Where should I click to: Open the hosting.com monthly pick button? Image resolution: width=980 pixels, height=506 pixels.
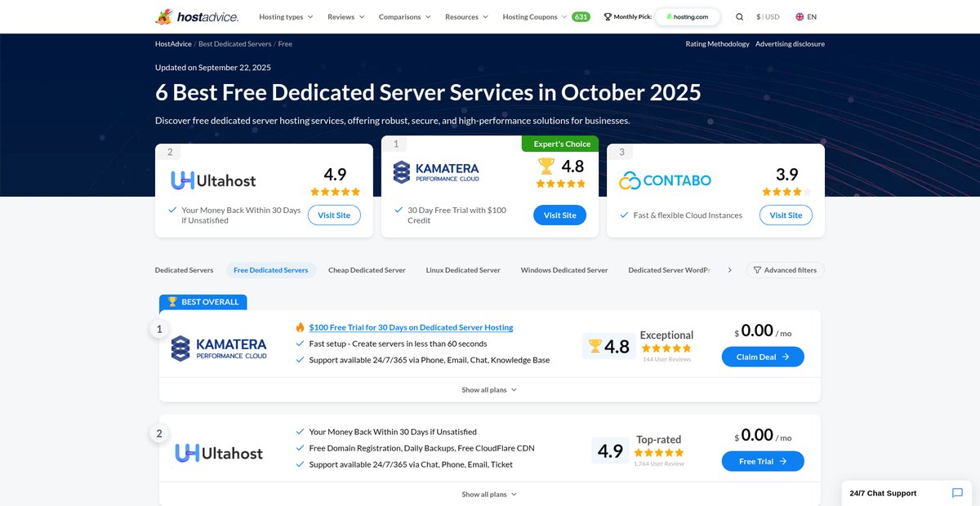tap(688, 16)
